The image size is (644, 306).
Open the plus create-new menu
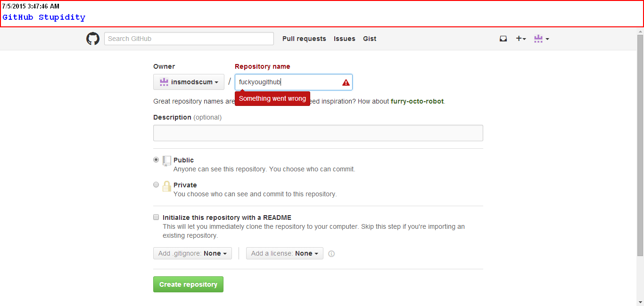click(x=520, y=39)
